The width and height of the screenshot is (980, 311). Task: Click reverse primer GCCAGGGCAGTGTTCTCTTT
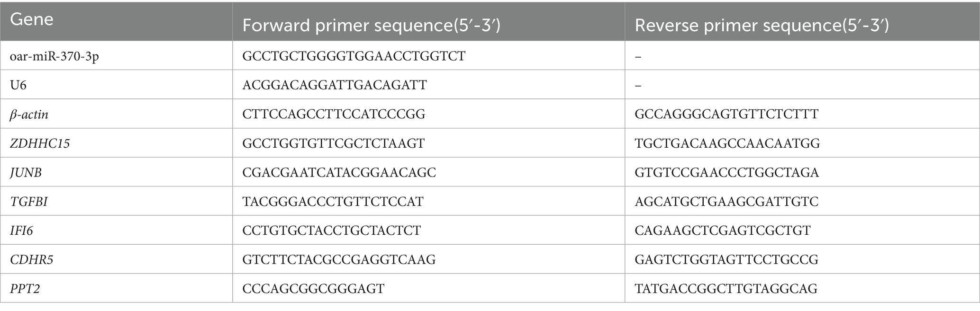(726, 115)
